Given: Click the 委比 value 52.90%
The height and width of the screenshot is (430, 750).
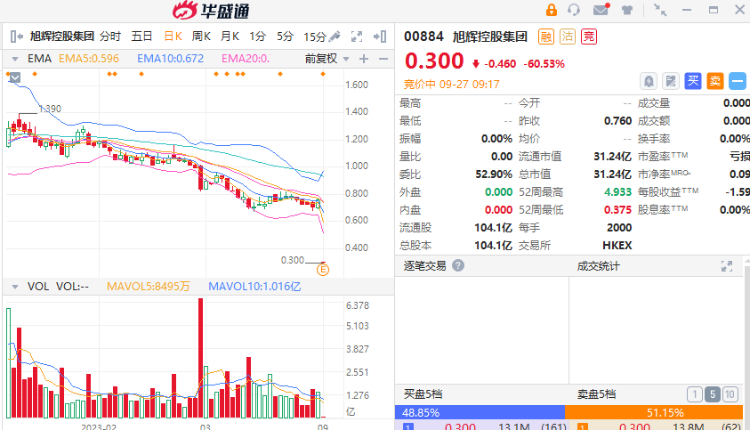Looking at the screenshot, I should coord(494,174).
